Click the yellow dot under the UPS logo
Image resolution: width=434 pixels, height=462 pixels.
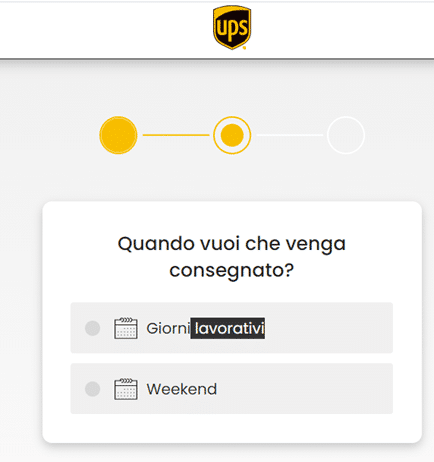click(244, 48)
